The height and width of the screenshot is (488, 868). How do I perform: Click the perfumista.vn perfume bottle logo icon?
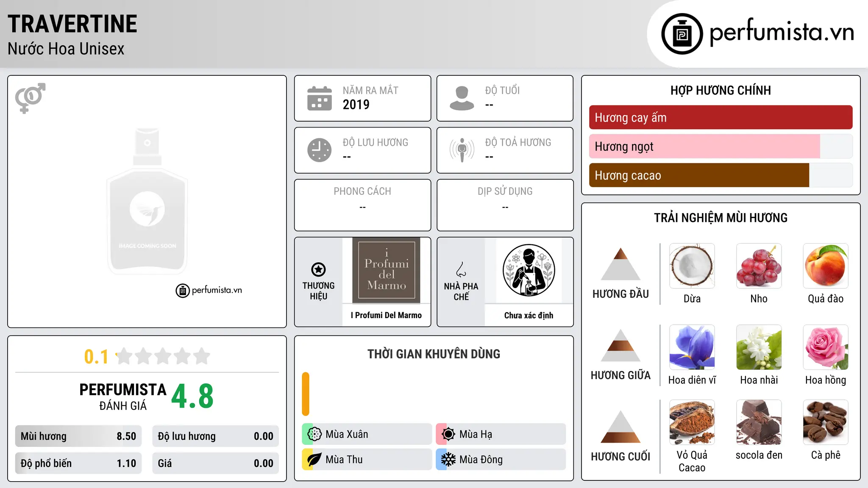click(x=682, y=34)
